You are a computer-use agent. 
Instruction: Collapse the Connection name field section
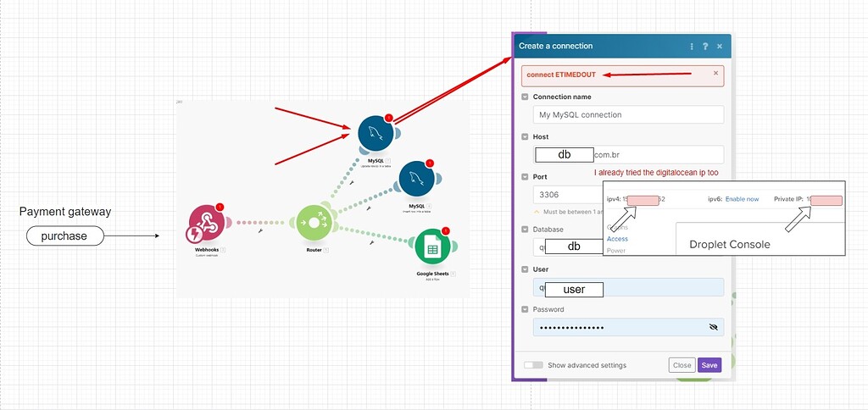point(525,97)
